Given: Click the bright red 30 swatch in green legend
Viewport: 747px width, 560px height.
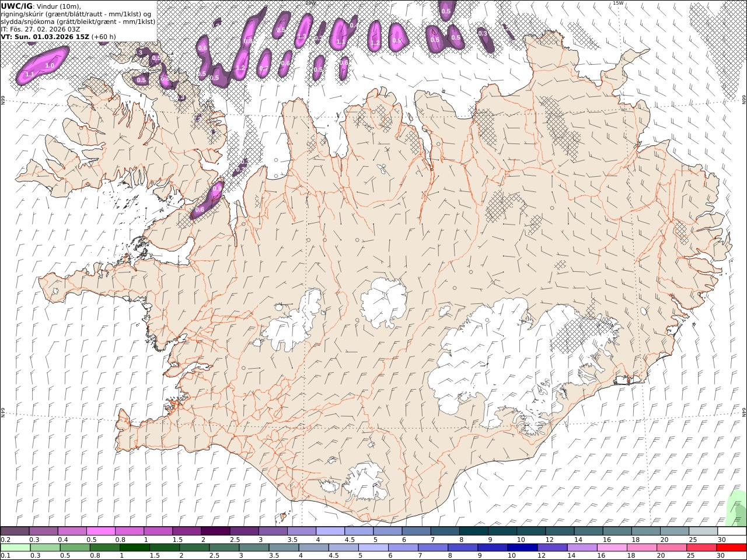Looking at the screenshot, I should coord(731,548).
